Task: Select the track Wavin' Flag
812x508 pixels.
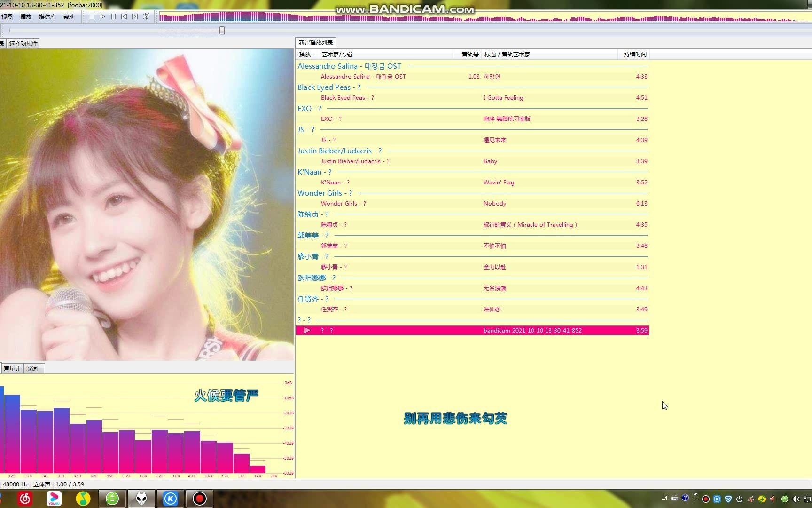Action: coord(472,183)
